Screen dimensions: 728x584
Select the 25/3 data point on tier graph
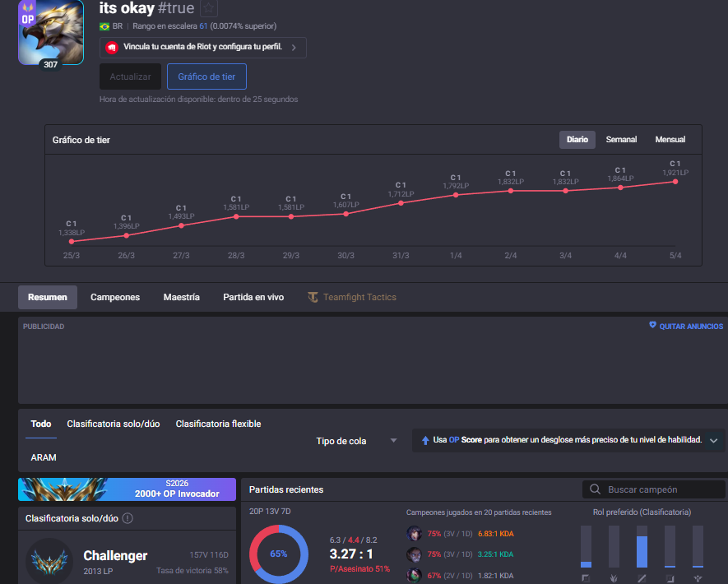72,241
